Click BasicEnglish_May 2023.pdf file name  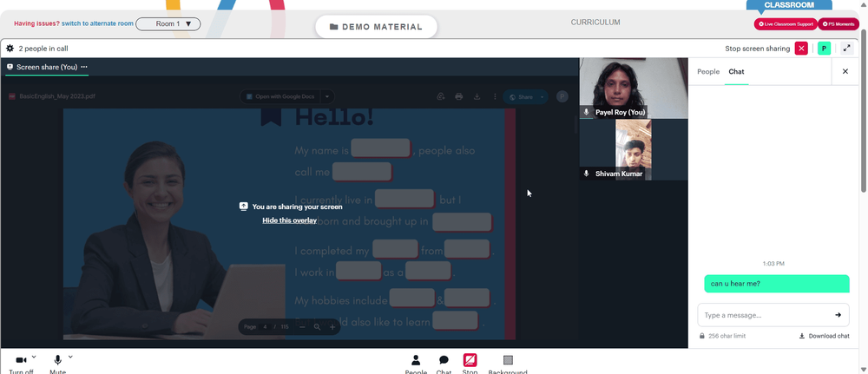[x=57, y=96]
